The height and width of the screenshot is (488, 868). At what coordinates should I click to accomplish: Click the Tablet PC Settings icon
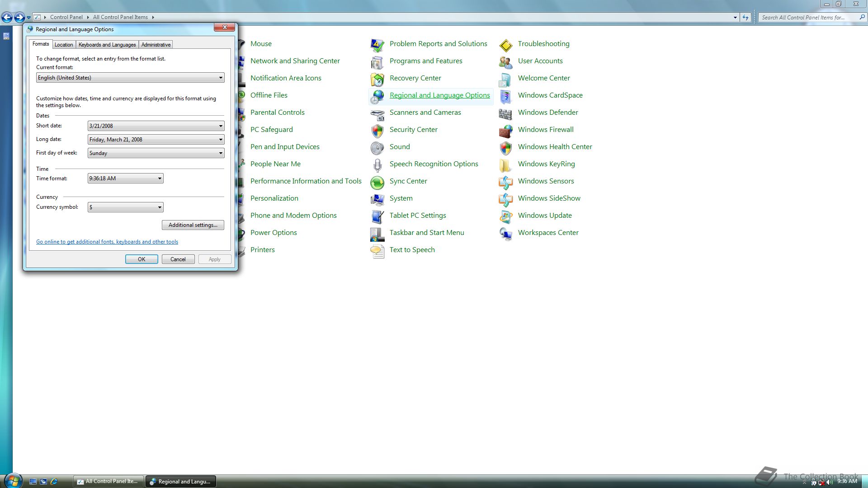[x=377, y=216]
